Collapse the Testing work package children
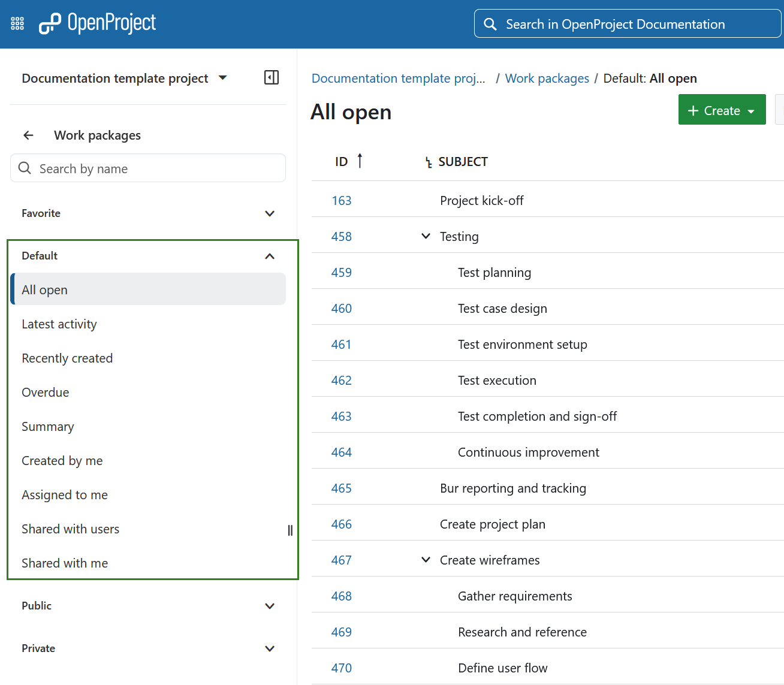The height and width of the screenshot is (685, 784). tap(426, 236)
